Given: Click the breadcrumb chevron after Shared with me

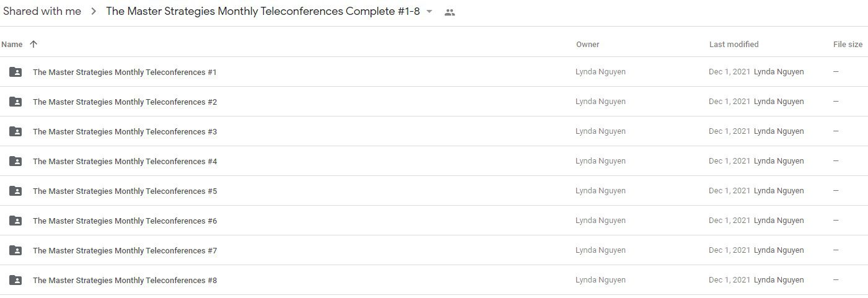Looking at the screenshot, I should [x=94, y=12].
